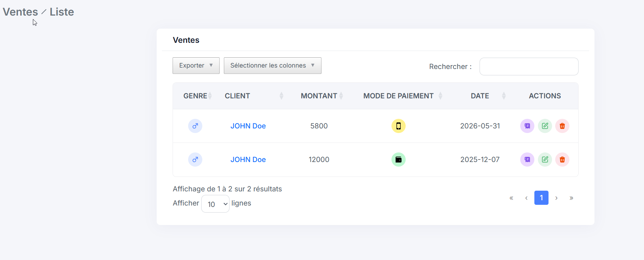Go to the next page arrow
This screenshot has height=260, width=644.
tap(556, 198)
